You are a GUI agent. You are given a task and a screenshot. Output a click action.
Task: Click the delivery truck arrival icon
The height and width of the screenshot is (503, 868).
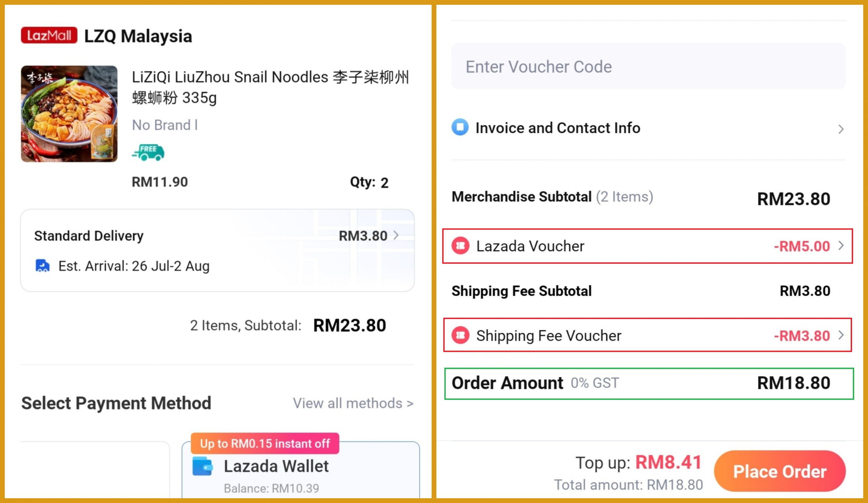coord(43,266)
